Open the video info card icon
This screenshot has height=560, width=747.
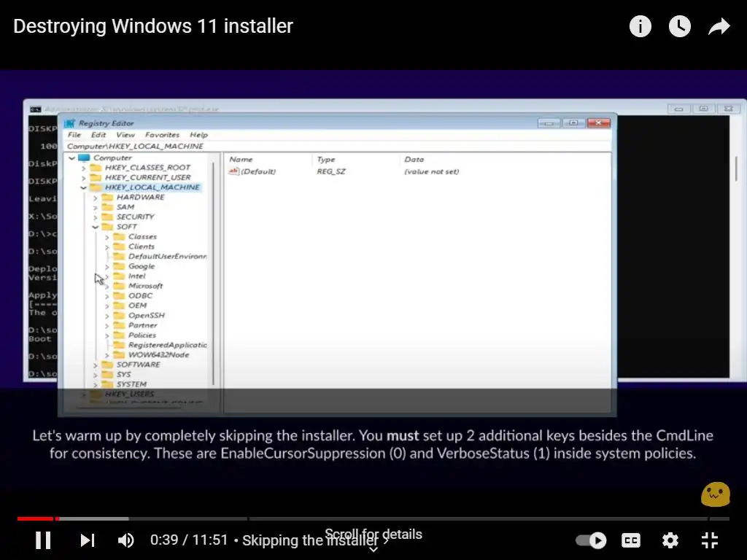coord(640,26)
